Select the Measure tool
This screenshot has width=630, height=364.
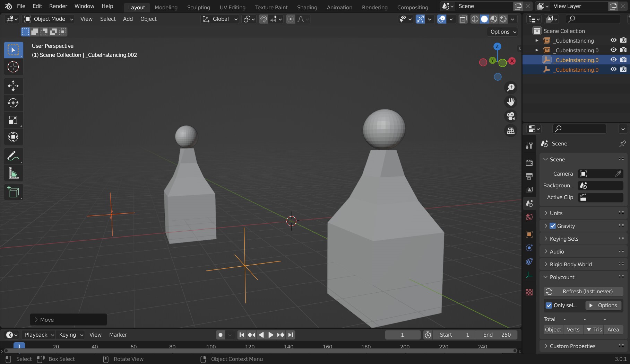pyautogui.click(x=13, y=173)
